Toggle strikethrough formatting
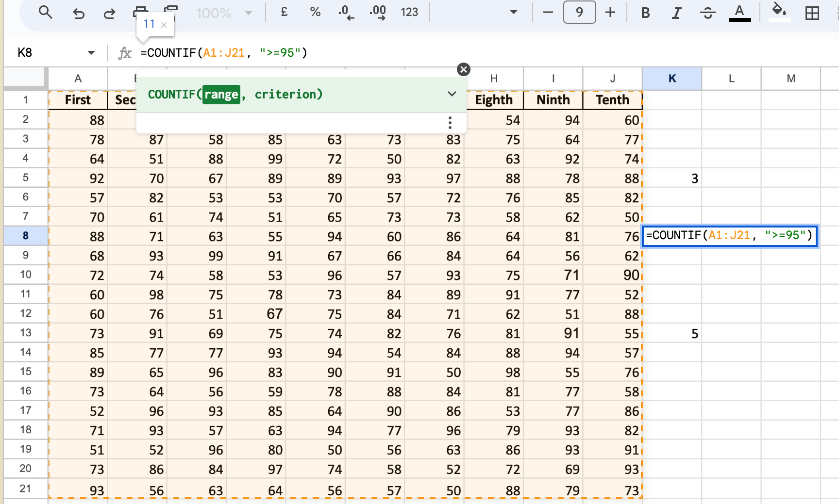The width and height of the screenshot is (839, 504). click(x=708, y=13)
